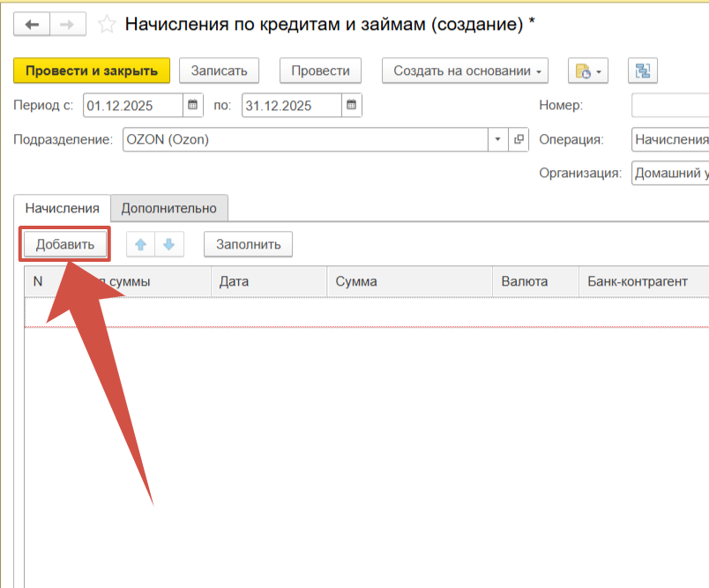The width and height of the screenshot is (709, 588).
Task: Open calendar for period end date
Action: pyautogui.click(x=351, y=106)
